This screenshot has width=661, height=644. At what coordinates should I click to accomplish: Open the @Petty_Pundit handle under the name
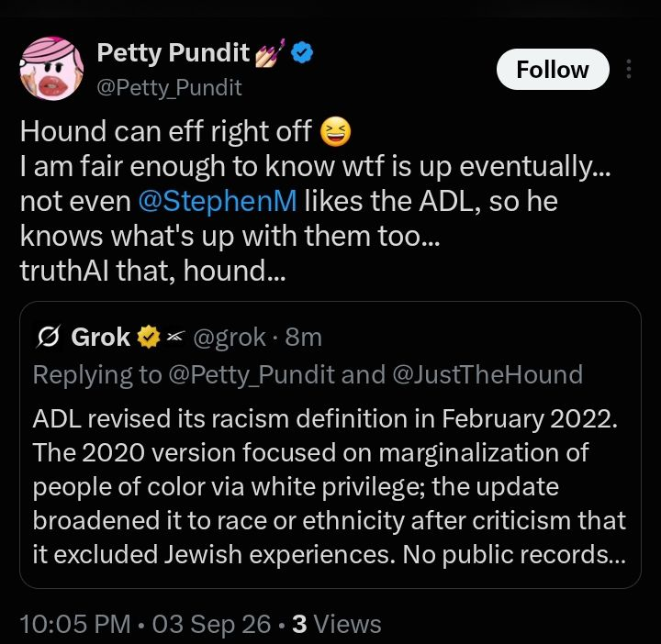click(169, 87)
